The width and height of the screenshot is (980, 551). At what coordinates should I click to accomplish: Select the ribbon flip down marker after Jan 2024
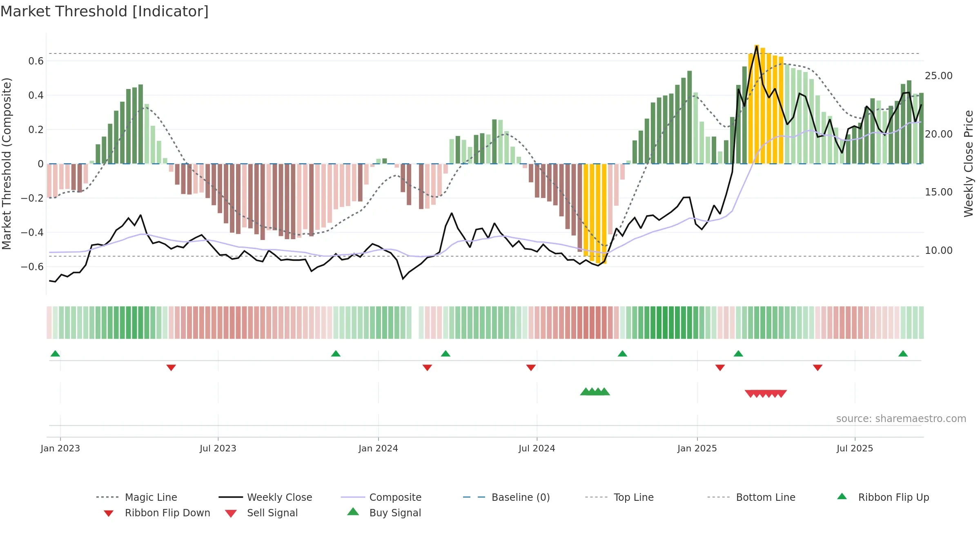point(427,368)
